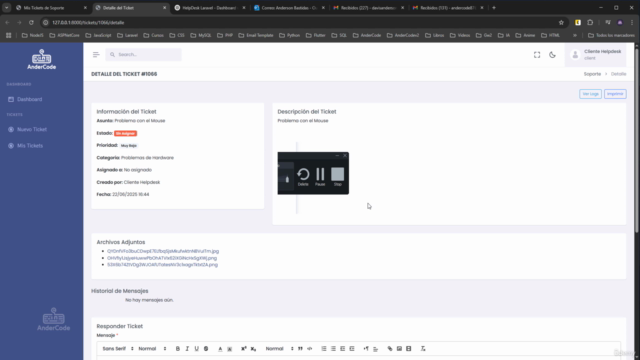Insert a link in the editor

390,349
